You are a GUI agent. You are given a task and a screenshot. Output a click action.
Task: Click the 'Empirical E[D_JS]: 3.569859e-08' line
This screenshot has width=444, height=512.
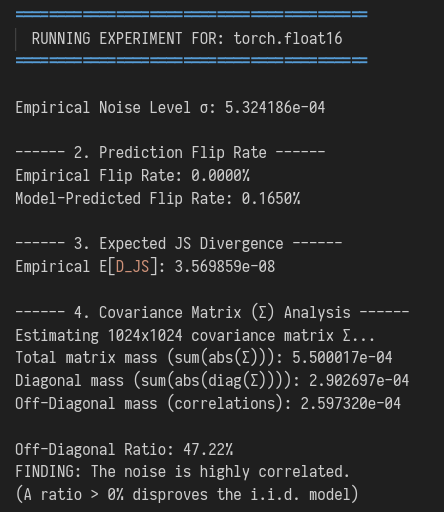point(145,266)
